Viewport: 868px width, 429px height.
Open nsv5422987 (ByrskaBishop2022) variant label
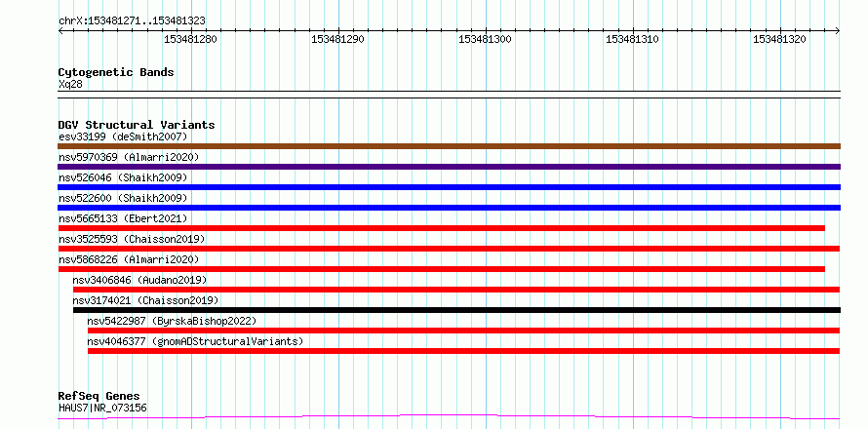tap(173, 321)
